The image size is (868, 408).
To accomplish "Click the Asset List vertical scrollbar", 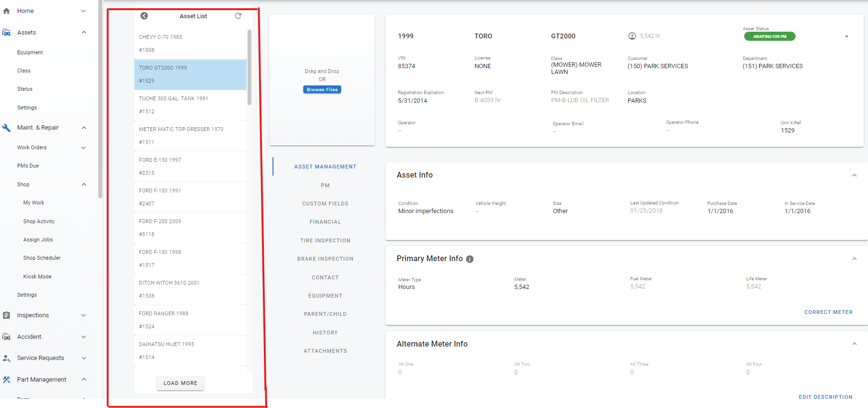I will (x=250, y=67).
